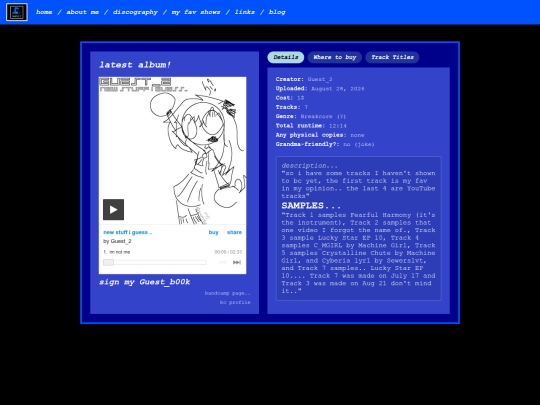The image size is (540, 405).
Task: Click the Any physical copies line
Action: click(x=320, y=135)
